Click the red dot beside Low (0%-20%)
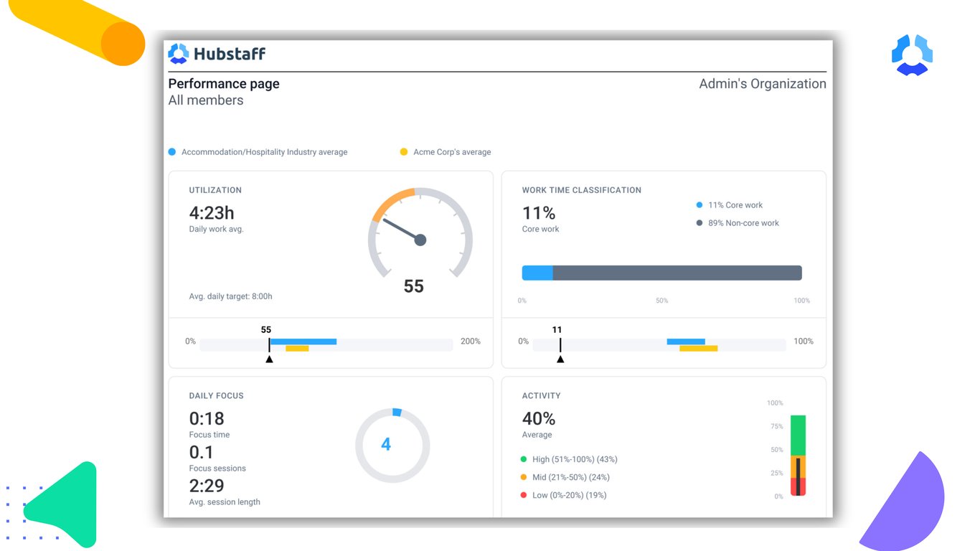Screen dimensions: 980x551 [x=524, y=495]
